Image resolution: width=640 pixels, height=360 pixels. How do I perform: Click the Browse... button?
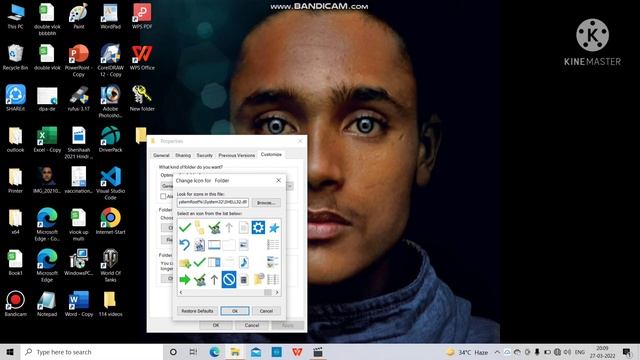click(x=266, y=202)
